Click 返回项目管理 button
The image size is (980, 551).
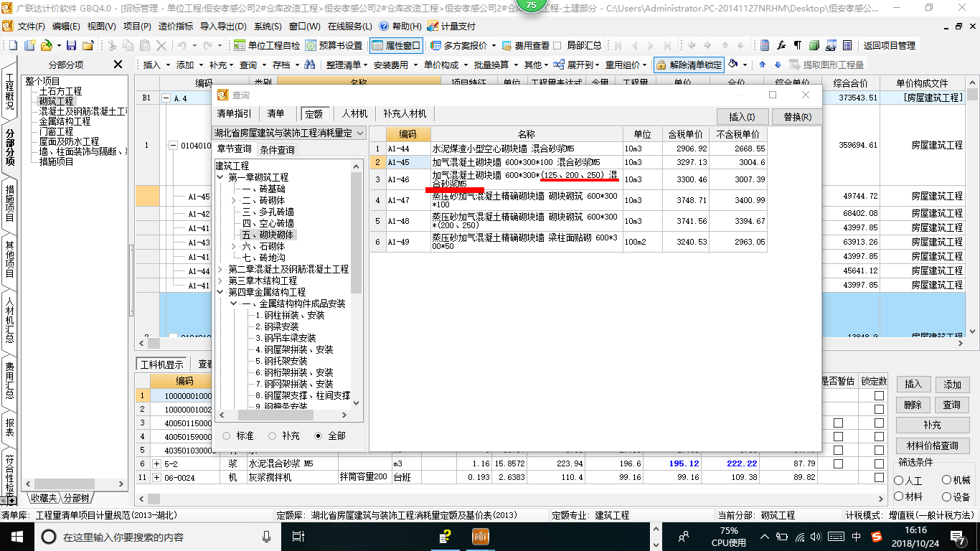890,45
